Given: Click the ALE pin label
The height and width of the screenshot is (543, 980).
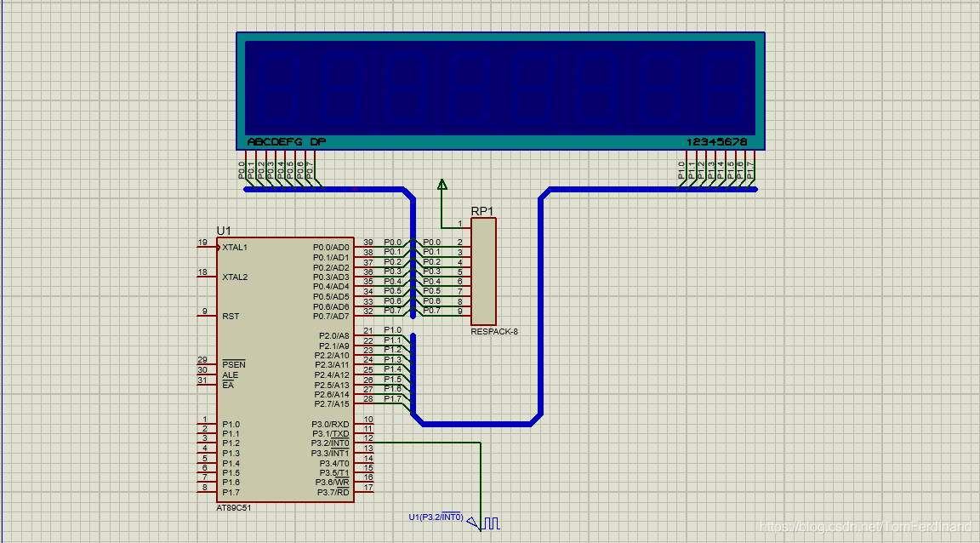Looking at the screenshot, I should 230,374.
